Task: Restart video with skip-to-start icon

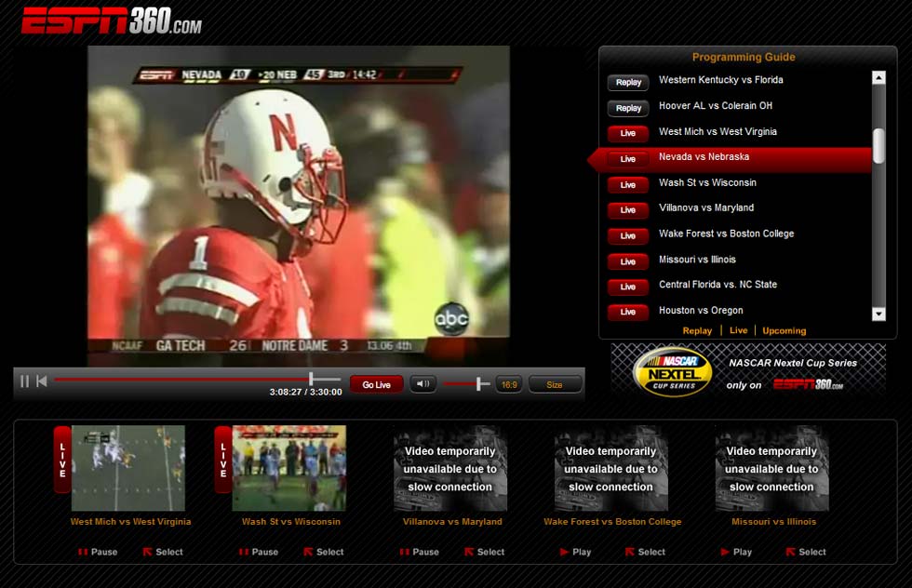Action: click(x=41, y=381)
